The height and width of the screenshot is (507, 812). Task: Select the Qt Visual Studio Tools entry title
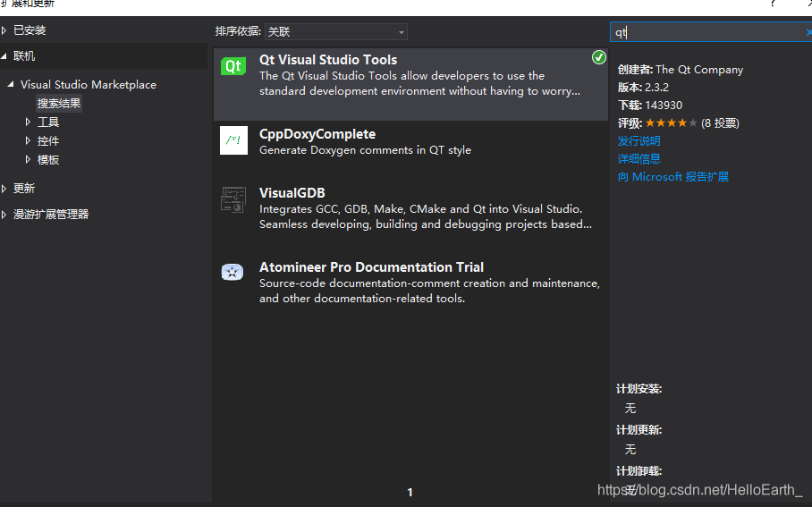(x=328, y=60)
